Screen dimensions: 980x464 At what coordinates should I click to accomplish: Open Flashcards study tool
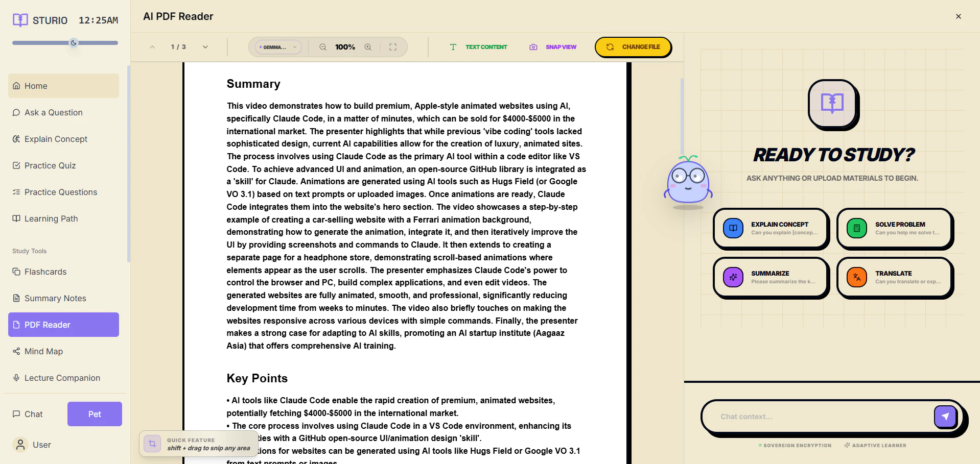coord(63,272)
